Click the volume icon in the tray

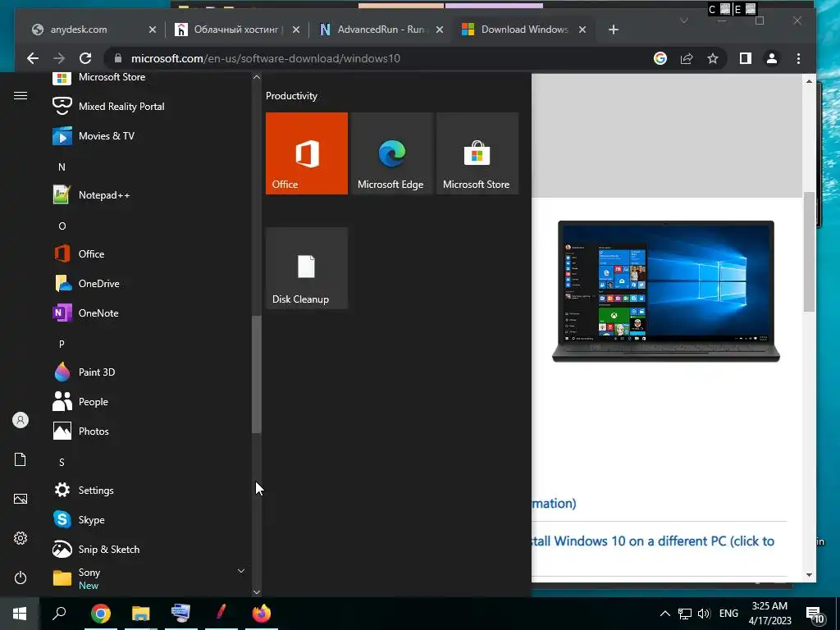pyautogui.click(x=704, y=614)
